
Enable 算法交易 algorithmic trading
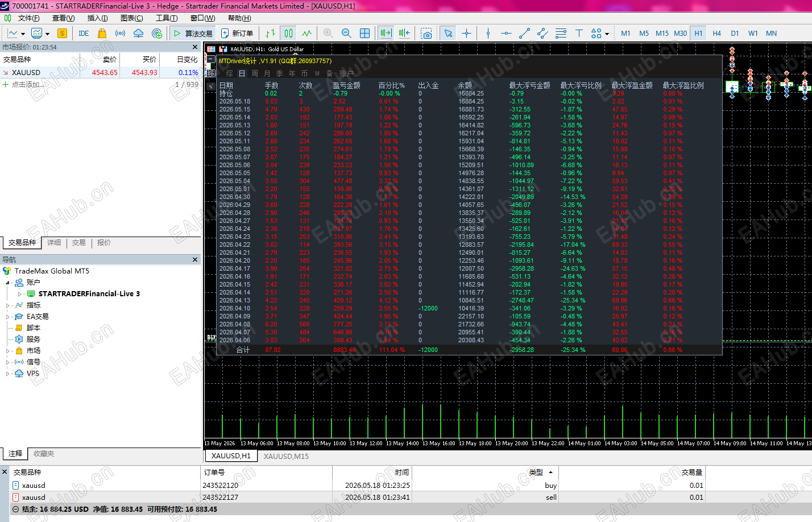click(193, 34)
